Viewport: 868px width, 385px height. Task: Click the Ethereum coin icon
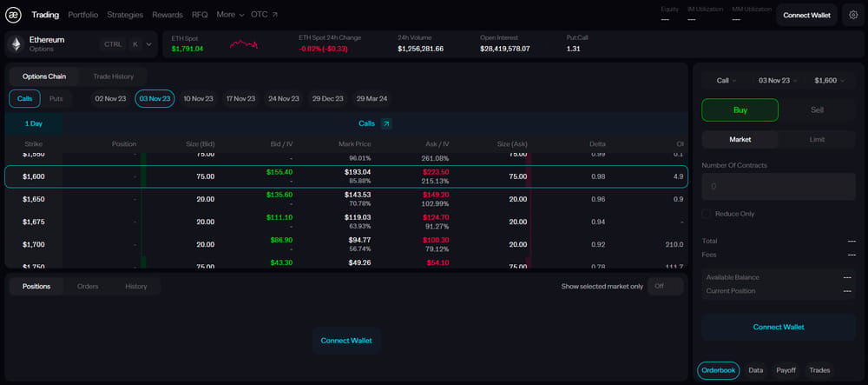[16, 44]
